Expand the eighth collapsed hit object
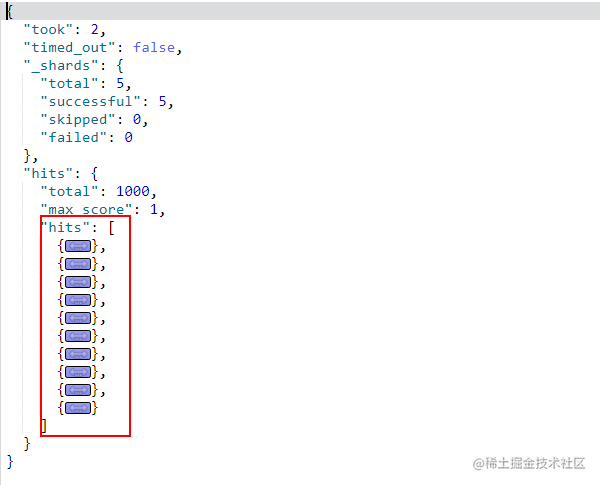This screenshot has width=600, height=485. tap(78, 372)
